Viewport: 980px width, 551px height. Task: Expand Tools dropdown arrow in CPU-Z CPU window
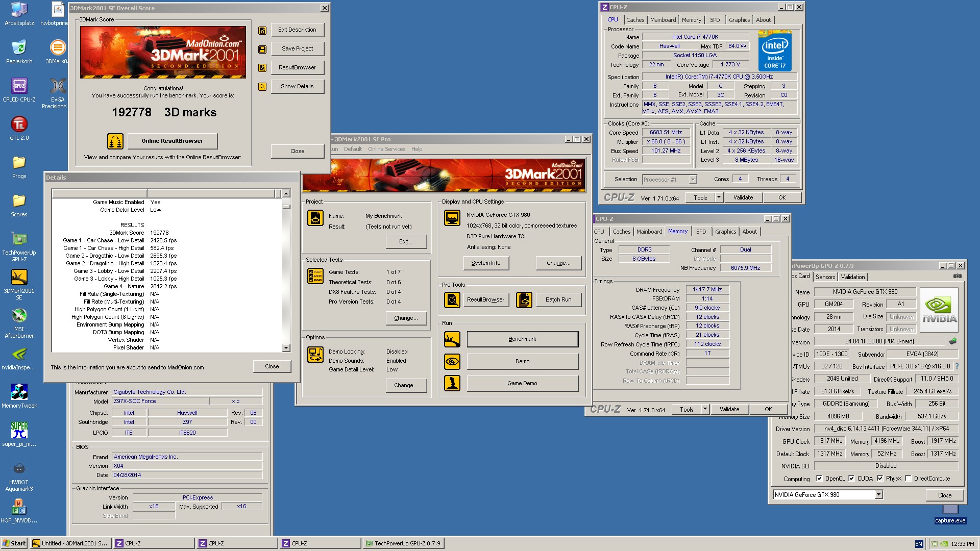[x=719, y=197]
